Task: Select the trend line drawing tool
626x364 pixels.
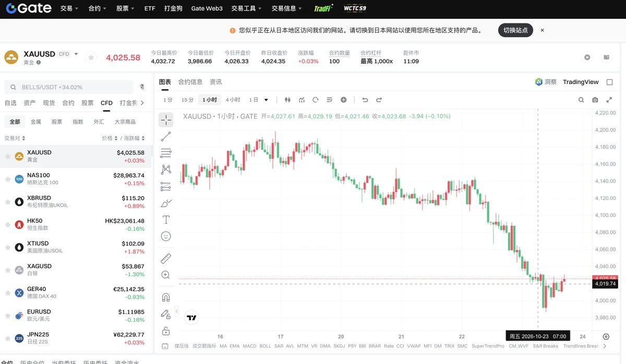Action: (166, 137)
